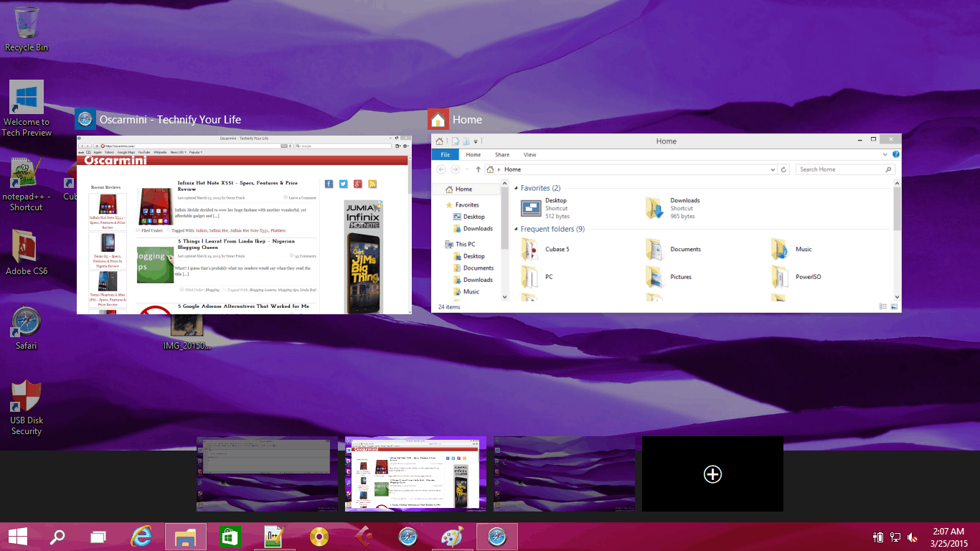Select the Oscarmini Safari window thumbnail
980x551 pixels.
(244, 224)
